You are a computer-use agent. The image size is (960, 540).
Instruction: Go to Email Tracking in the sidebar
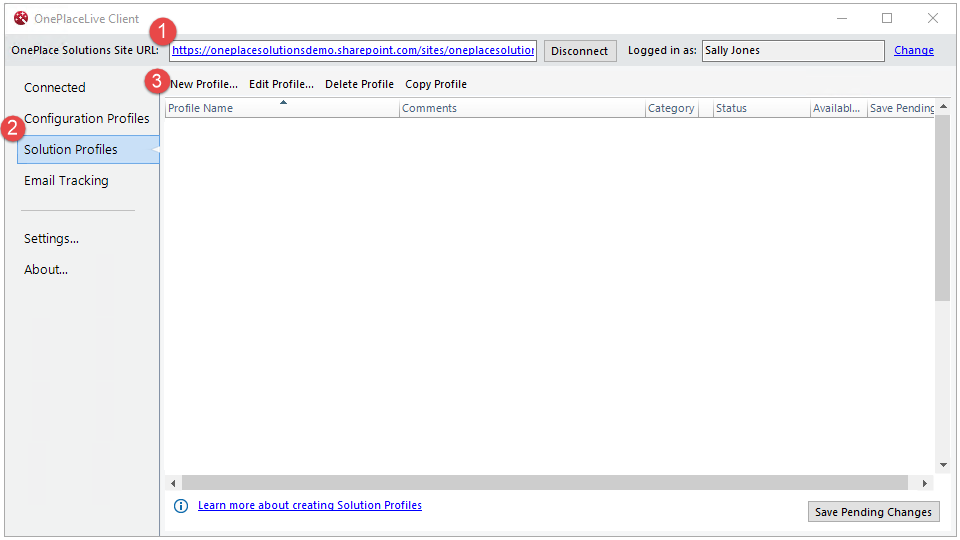pyautogui.click(x=66, y=181)
